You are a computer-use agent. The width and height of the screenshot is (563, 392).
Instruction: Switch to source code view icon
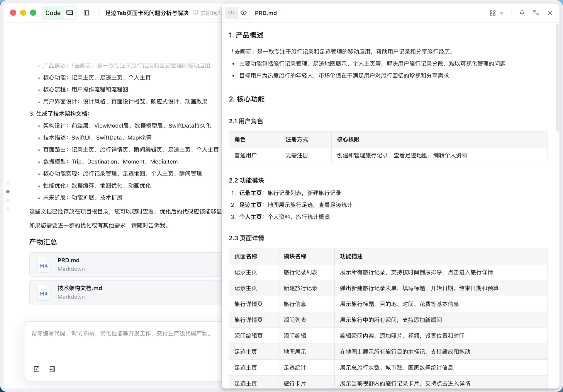231,13
